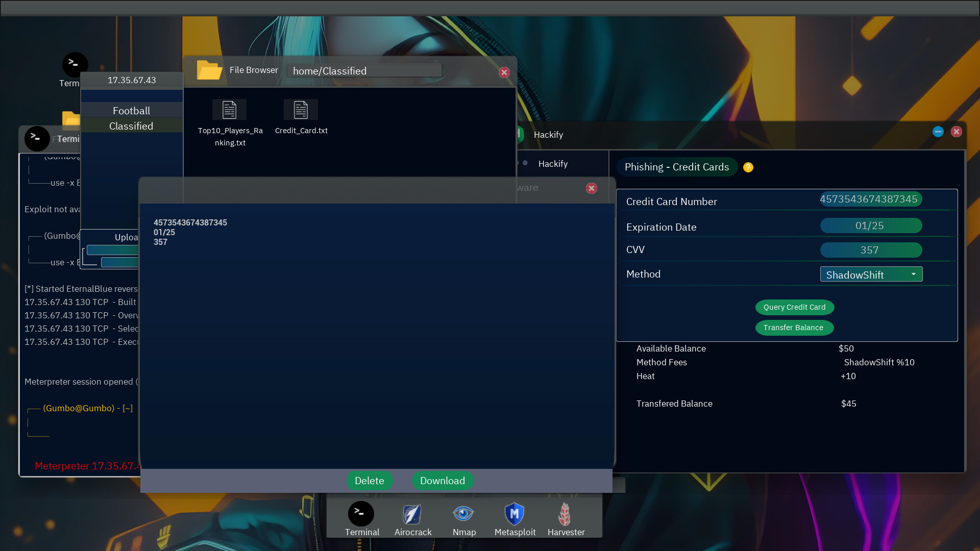
Task: Click the Hackify panel icon
Action: tap(525, 163)
